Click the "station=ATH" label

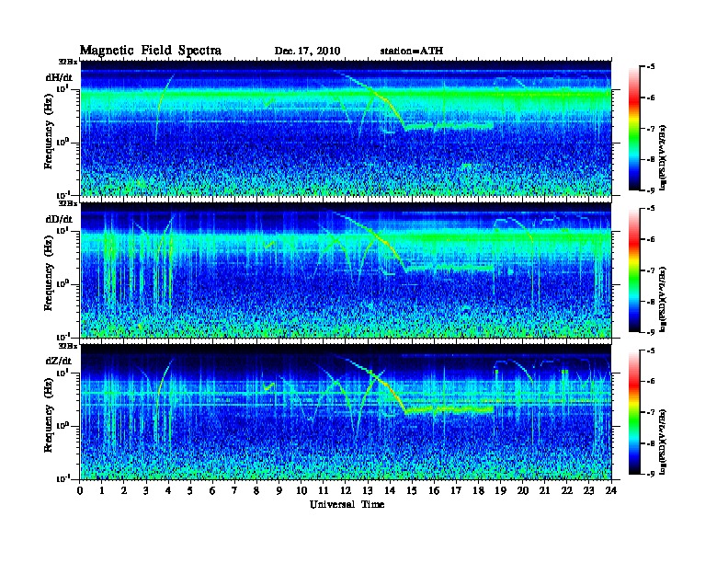point(412,52)
